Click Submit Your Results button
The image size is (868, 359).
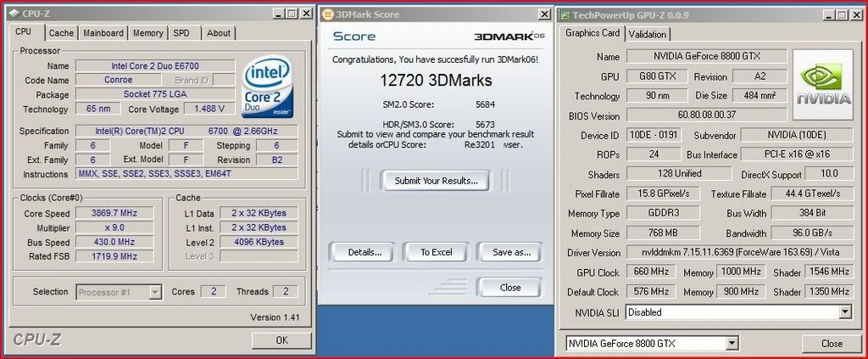coord(435,181)
